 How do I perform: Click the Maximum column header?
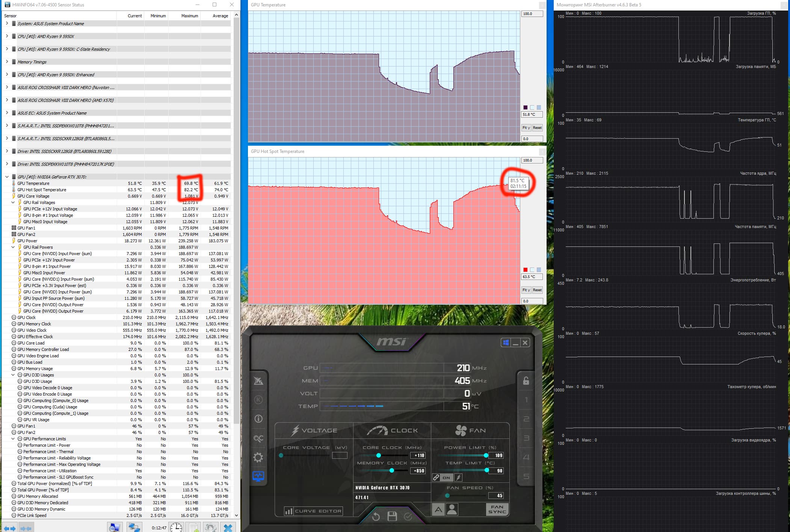[189, 16]
